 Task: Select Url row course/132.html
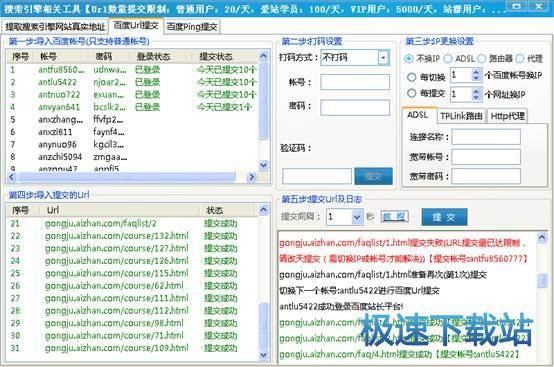(x=132, y=236)
